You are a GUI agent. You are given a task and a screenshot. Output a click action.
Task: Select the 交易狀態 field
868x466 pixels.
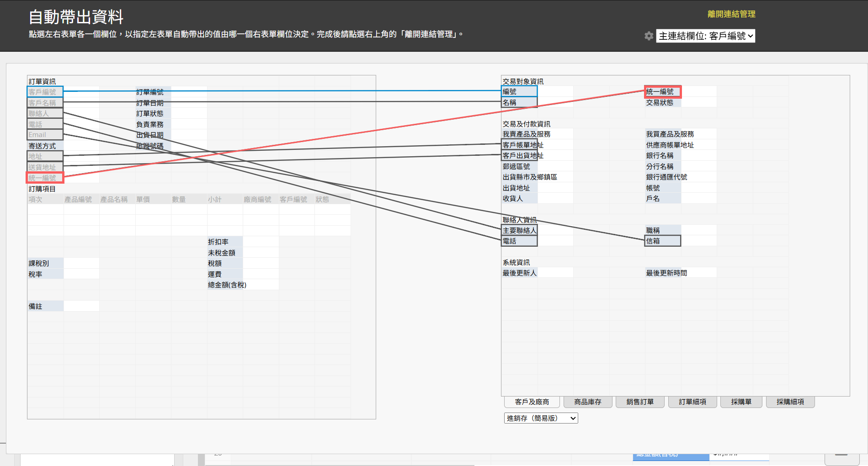tap(662, 103)
